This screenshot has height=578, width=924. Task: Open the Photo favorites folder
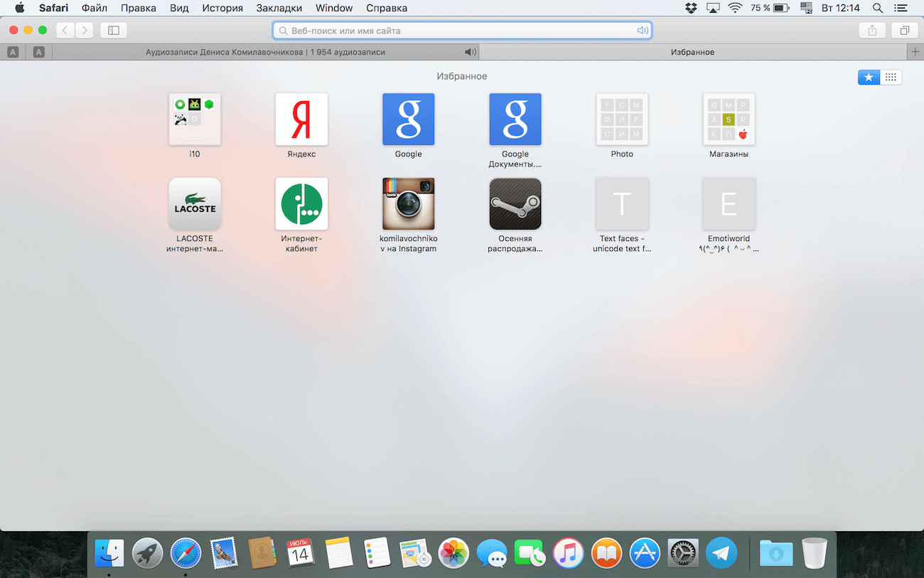622,119
